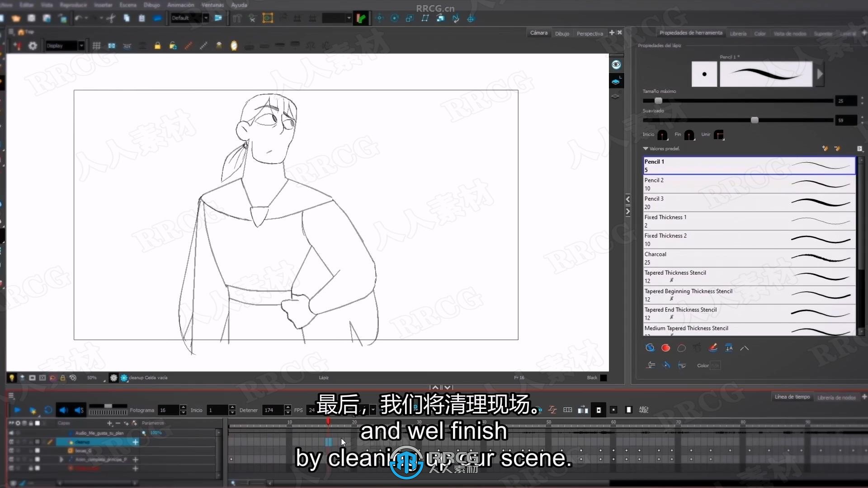
Task: Toggle visibility of the bocas_G layer
Action: [11, 450]
